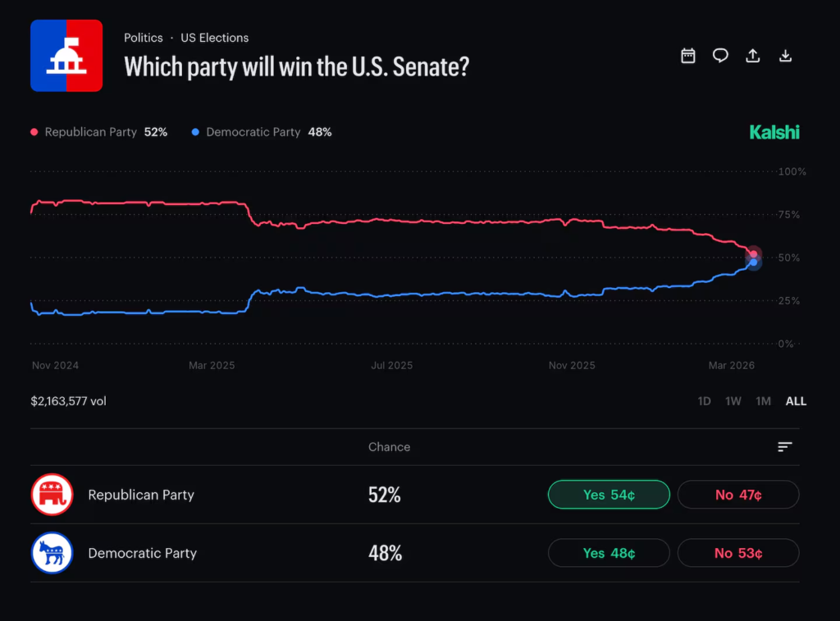Screen dimensions: 840x621
Task: Click the Republican elephant icon
Action: pyautogui.click(x=52, y=495)
